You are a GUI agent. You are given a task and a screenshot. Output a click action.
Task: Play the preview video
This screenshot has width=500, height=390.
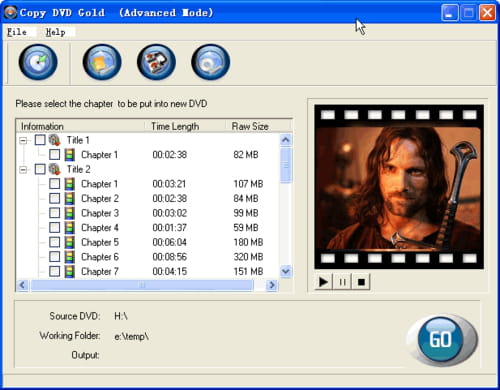(323, 282)
